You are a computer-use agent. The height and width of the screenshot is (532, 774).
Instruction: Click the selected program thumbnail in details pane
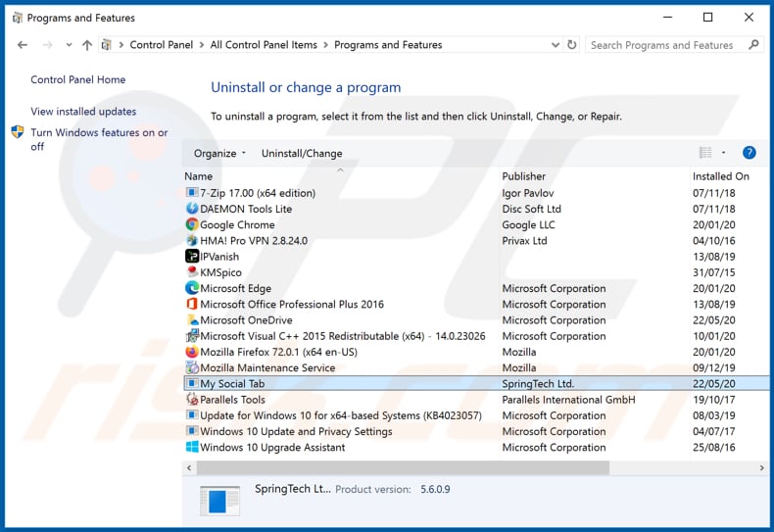pyautogui.click(x=220, y=501)
